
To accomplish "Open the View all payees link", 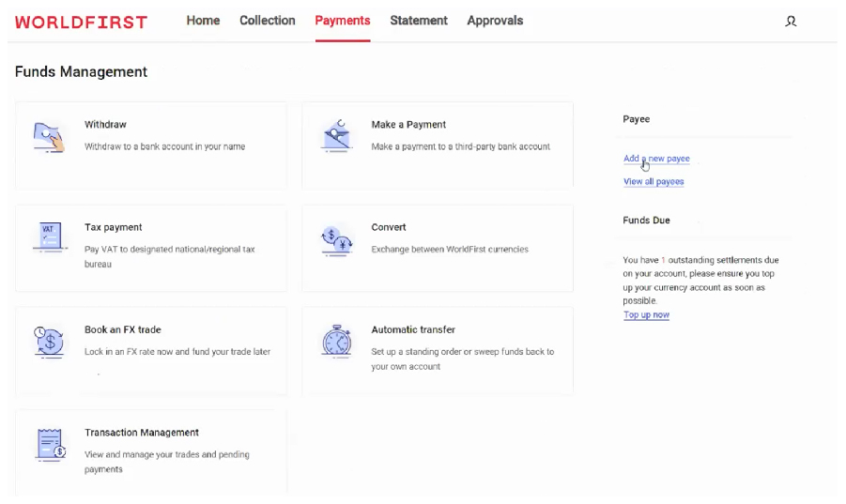I will pos(654,181).
